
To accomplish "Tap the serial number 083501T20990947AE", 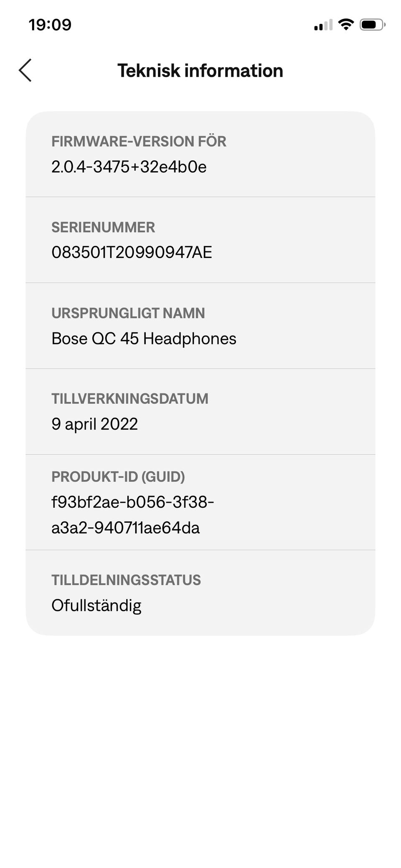I will (x=132, y=253).
